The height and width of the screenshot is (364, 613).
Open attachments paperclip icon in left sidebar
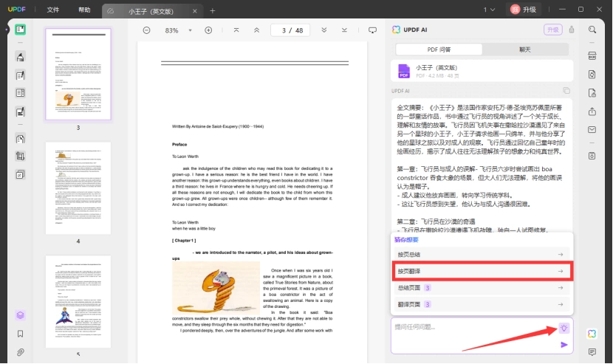21,352
